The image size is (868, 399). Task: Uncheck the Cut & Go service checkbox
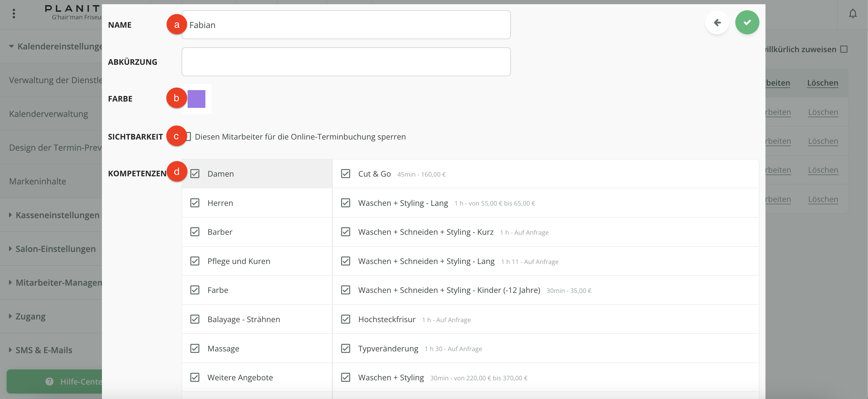pos(345,174)
